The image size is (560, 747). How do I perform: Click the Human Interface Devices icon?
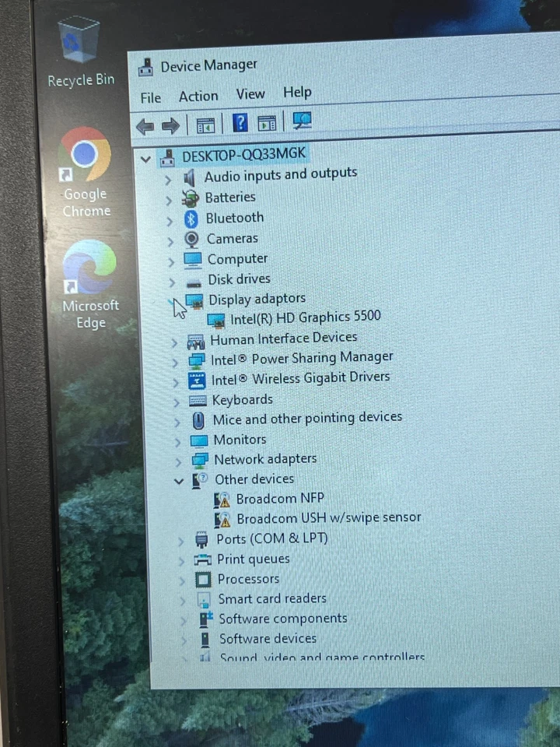point(196,342)
